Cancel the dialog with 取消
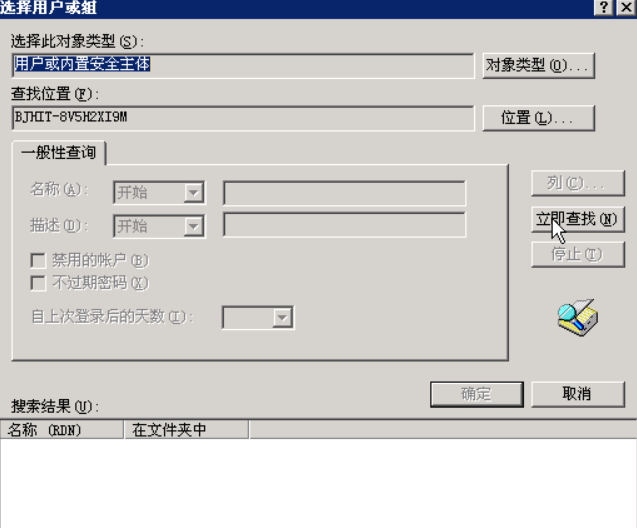The image size is (637, 528). pyautogui.click(x=577, y=394)
